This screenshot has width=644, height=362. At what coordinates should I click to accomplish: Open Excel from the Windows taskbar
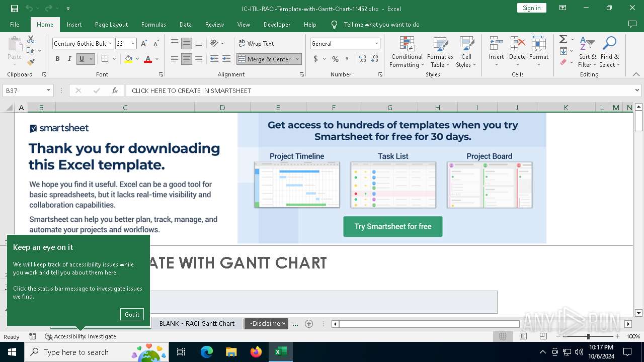tap(281, 352)
